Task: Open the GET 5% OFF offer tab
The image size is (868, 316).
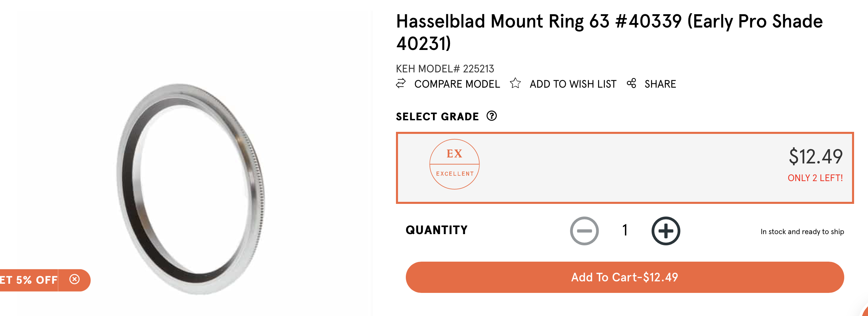Action: (29, 280)
